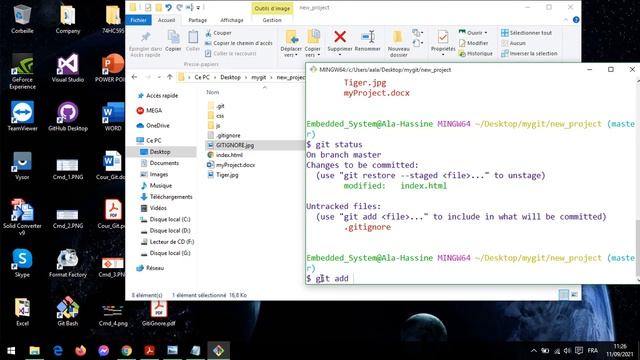Open the Ouvrir dropdown in ribbon
640x360 pixels.
coord(473,33)
